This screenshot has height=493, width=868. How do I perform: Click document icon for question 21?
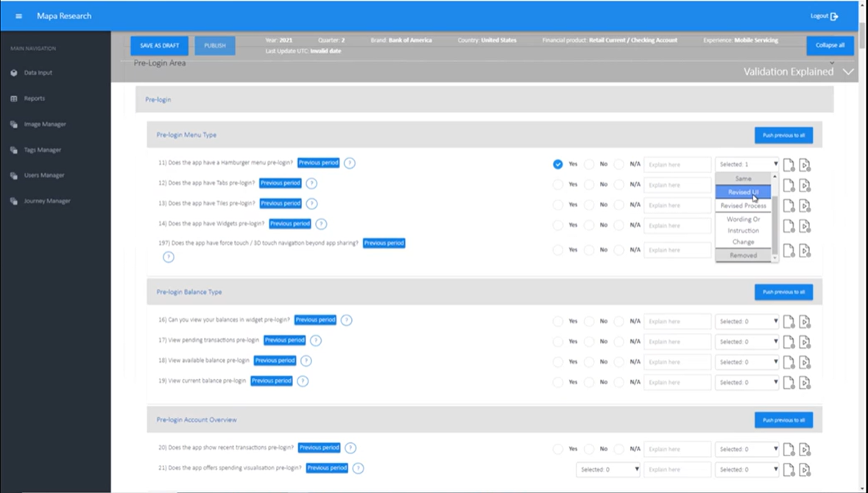(x=788, y=470)
